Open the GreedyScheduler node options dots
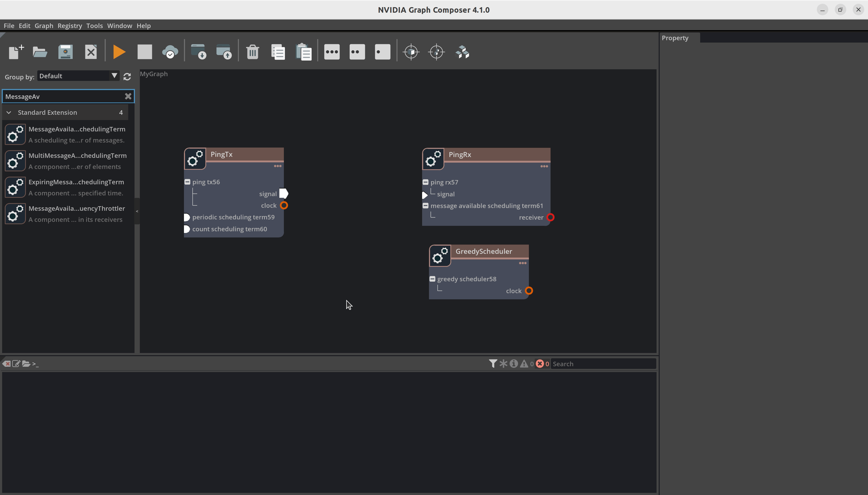 point(523,263)
